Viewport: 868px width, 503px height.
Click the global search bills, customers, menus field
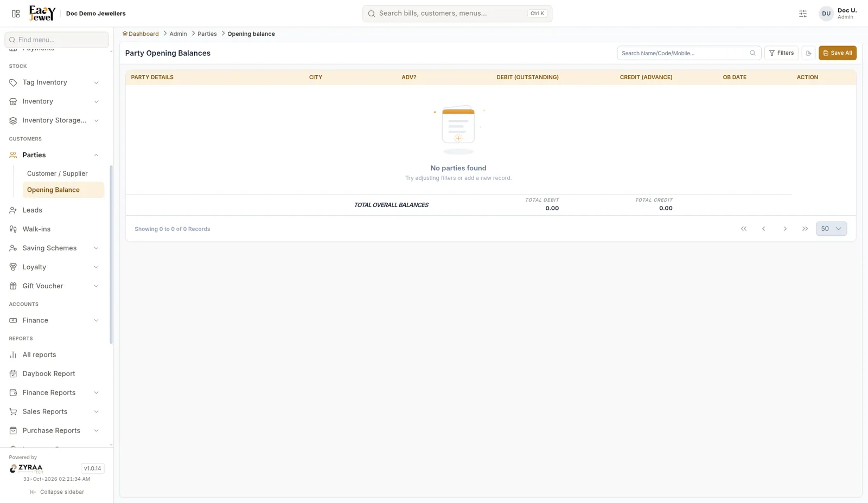(x=457, y=14)
